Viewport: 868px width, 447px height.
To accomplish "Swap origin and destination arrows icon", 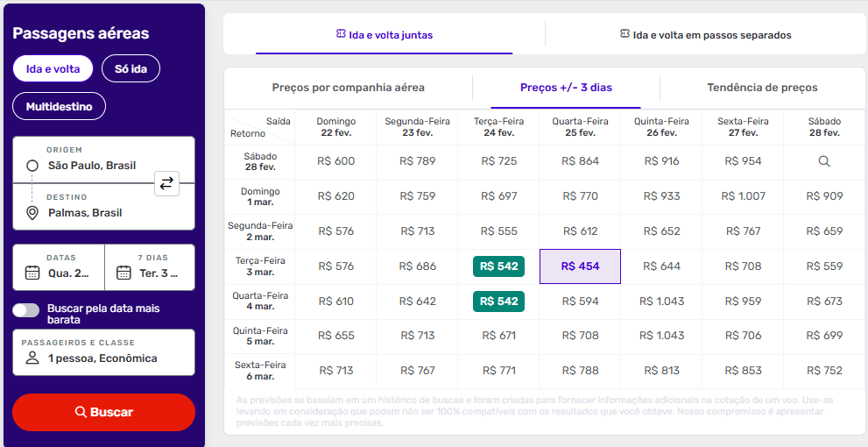I will pos(166,183).
